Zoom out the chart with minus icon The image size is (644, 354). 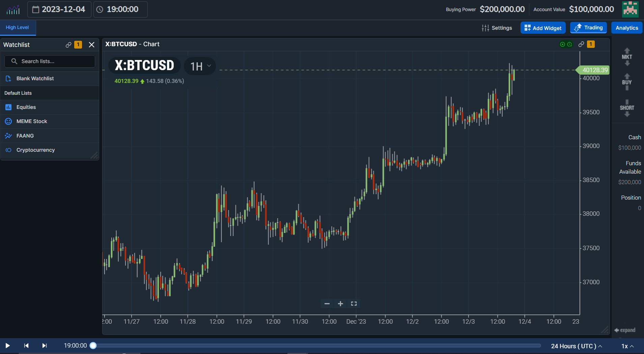click(327, 304)
